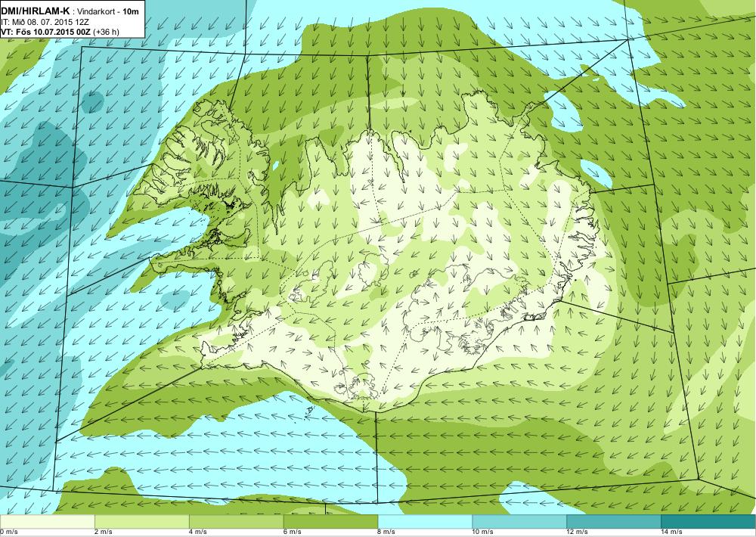Click the 'IT: Mið 08. 07. 2015 12Z' line
This screenshot has height=537, width=756.
click(45, 22)
